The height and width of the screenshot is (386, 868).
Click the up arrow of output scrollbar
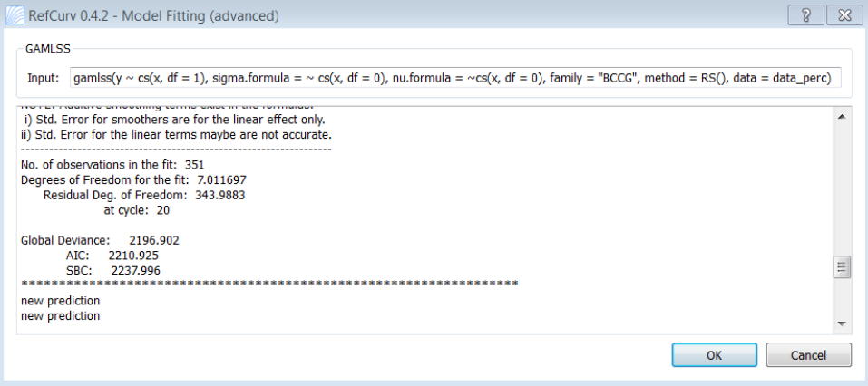(842, 117)
